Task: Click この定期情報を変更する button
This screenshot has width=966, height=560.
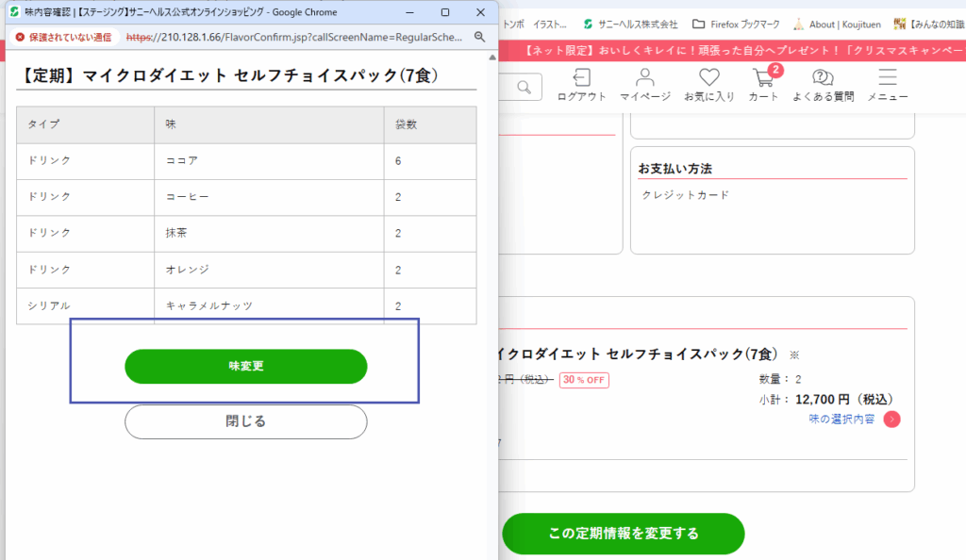Action: tap(623, 534)
